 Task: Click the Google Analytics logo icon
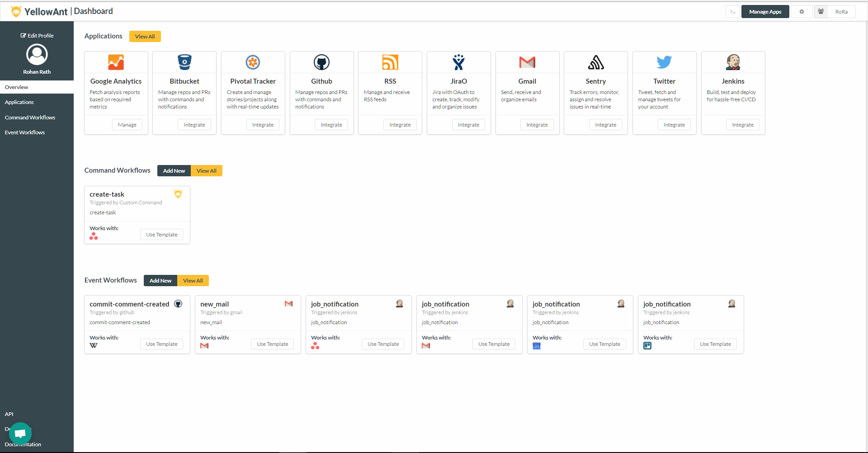116,62
